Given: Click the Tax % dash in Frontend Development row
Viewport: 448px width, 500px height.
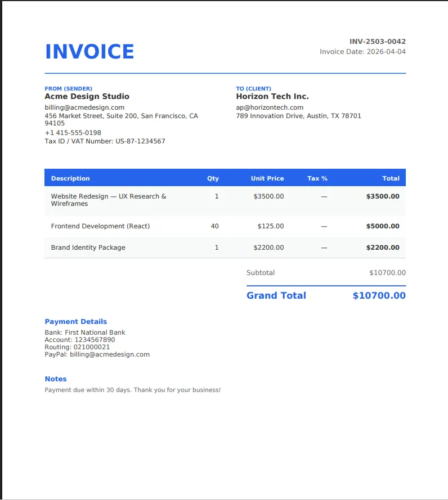Looking at the screenshot, I should point(324,227).
